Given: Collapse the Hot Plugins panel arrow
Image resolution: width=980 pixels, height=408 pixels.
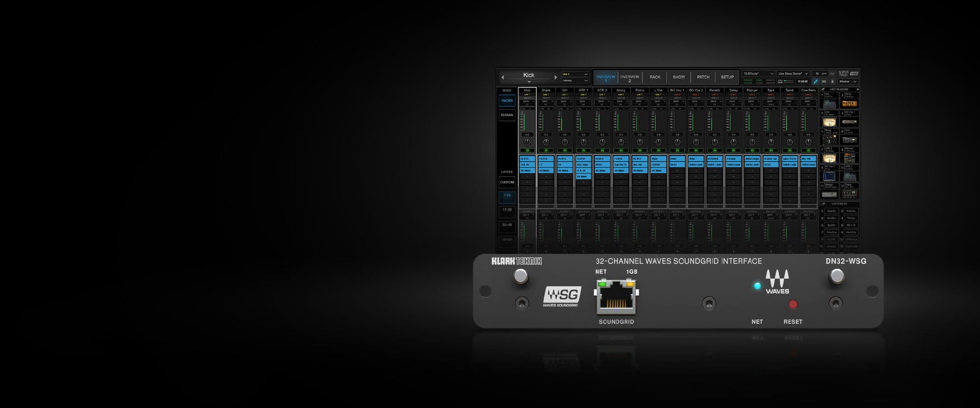Looking at the screenshot, I should pyautogui.click(x=857, y=89).
